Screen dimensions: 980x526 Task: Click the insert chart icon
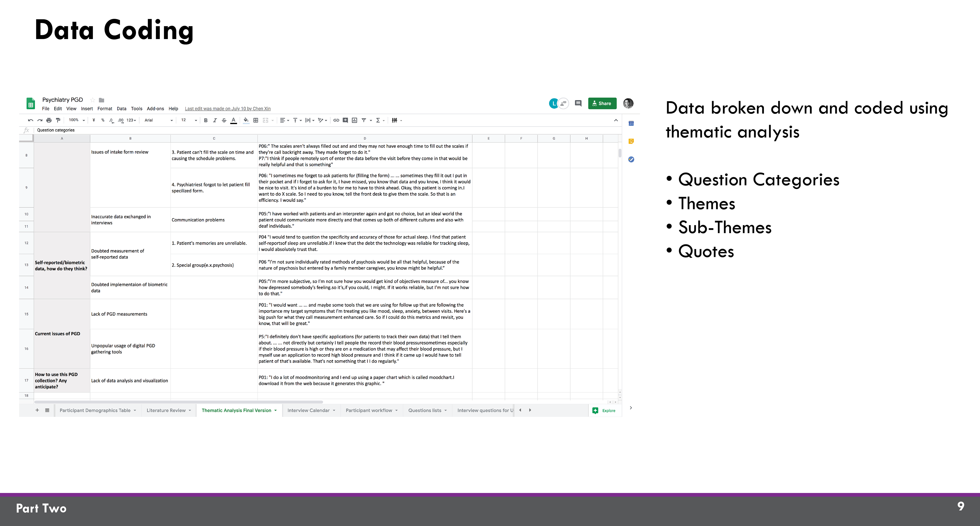tap(354, 120)
